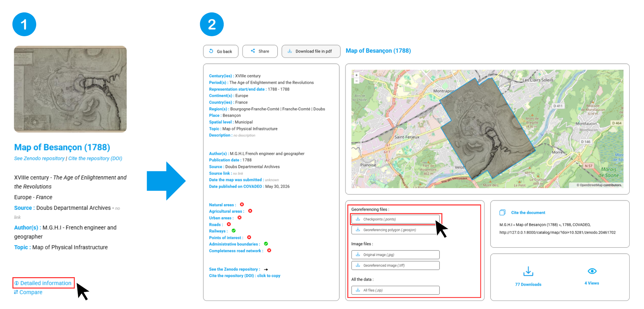Download file in pdf
This screenshot has height=309, width=644.
pos(311,51)
